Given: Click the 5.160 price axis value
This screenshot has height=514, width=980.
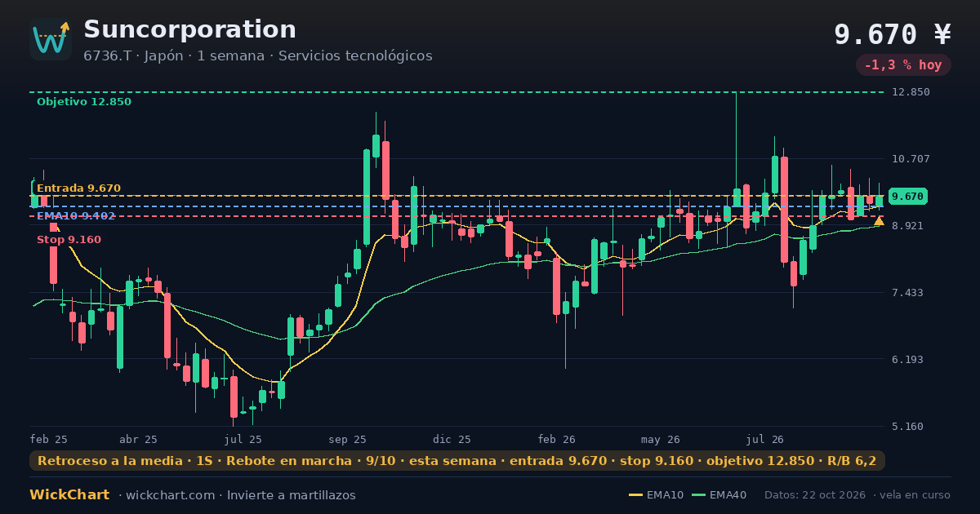Looking at the screenshot, I should click(x=908, y=427).
